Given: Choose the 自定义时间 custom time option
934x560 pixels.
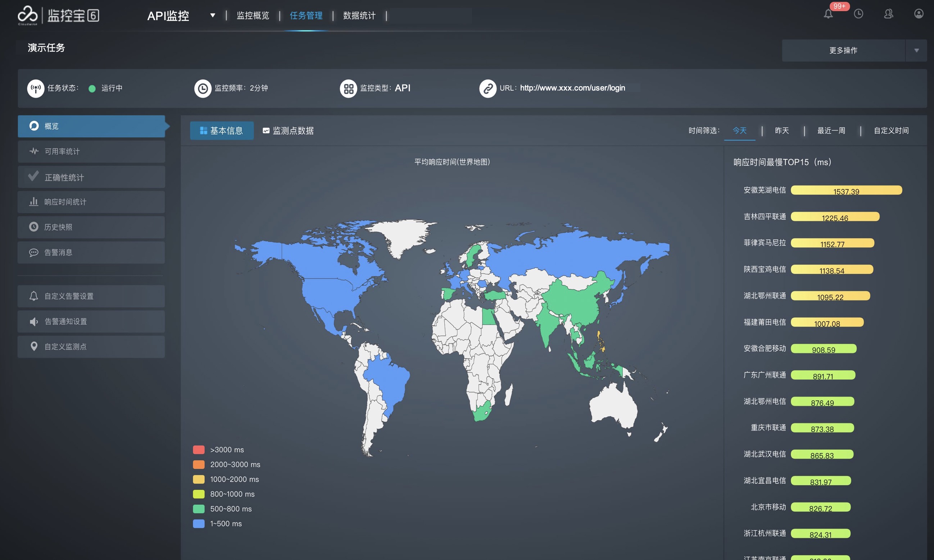Looking at the screenshot, I should pyautogui.click(x=891, y=130).
